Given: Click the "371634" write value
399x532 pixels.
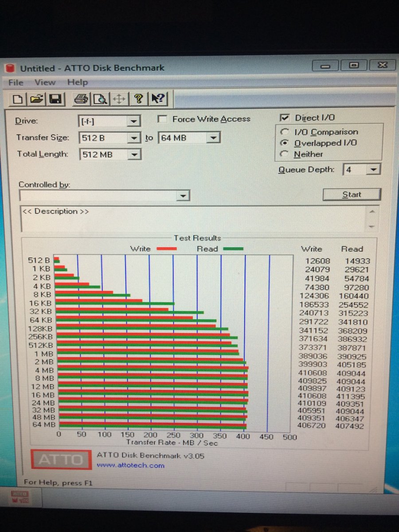Looking at the screenshot, I should [313, 339].
